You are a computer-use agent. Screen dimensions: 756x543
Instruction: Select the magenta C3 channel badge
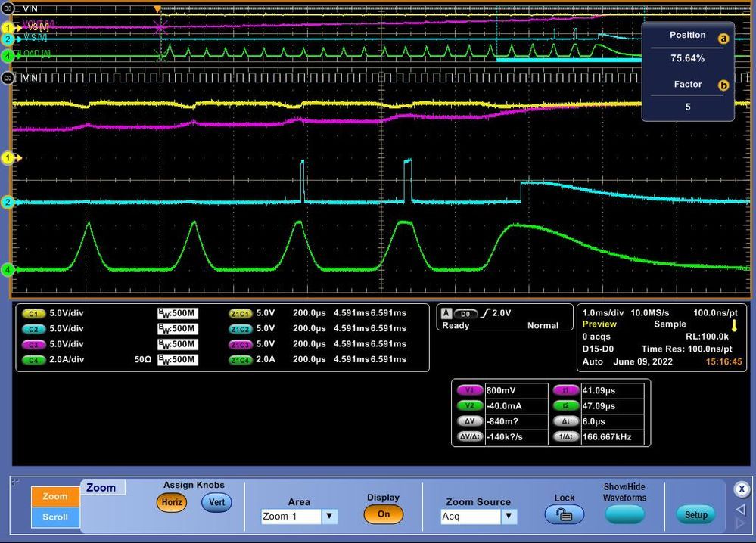pos(33,344)
